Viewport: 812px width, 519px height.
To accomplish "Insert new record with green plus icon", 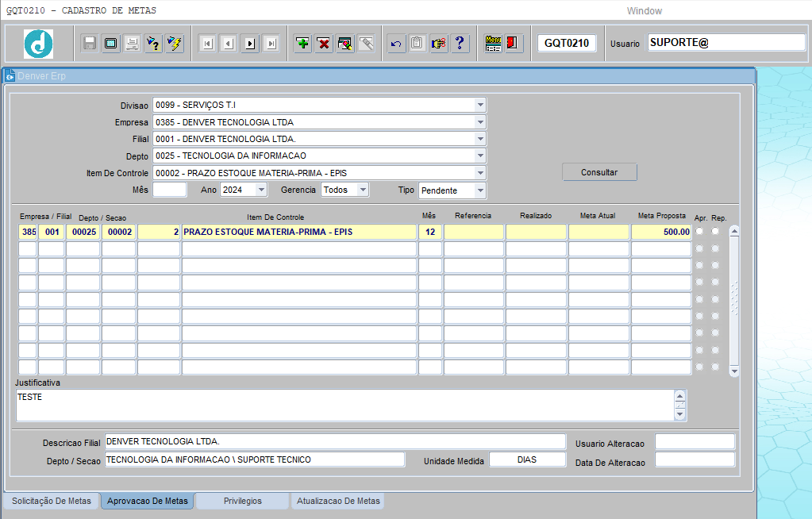I will 302,44.
